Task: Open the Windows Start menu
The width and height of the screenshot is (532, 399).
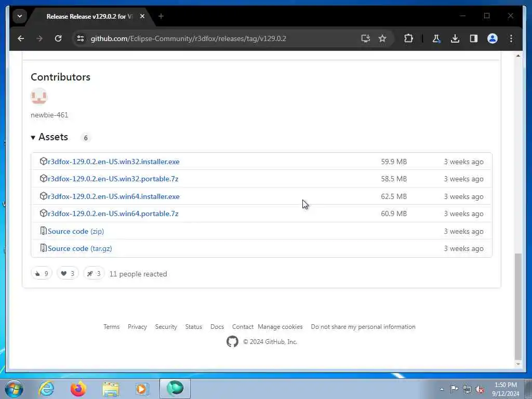Action: pyautogui.click(x=14, y=389)
